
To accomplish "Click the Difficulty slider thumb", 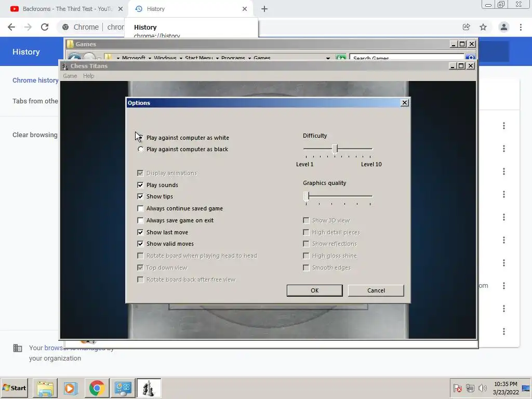I will point(335,149).
